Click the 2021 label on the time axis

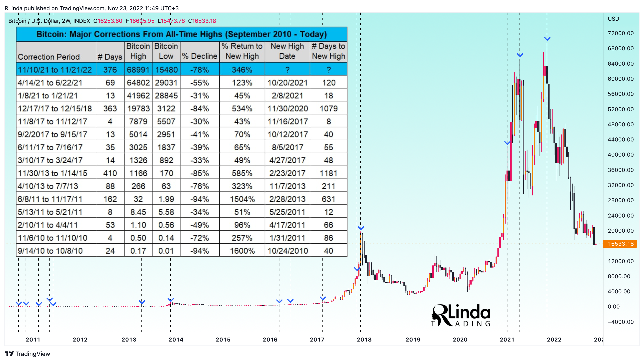[507, 339]
